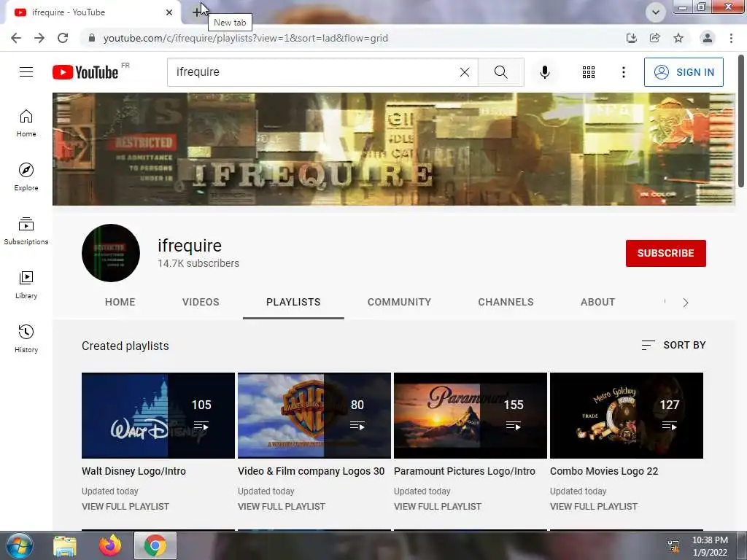
Task: View full Video & Film company Logos playlist
Action: coord(282,507)
